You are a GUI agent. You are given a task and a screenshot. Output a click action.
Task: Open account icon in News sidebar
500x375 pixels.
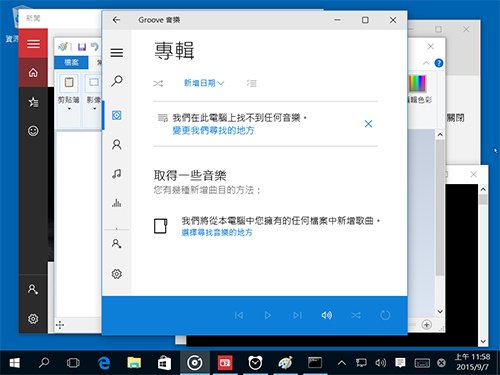33,289
